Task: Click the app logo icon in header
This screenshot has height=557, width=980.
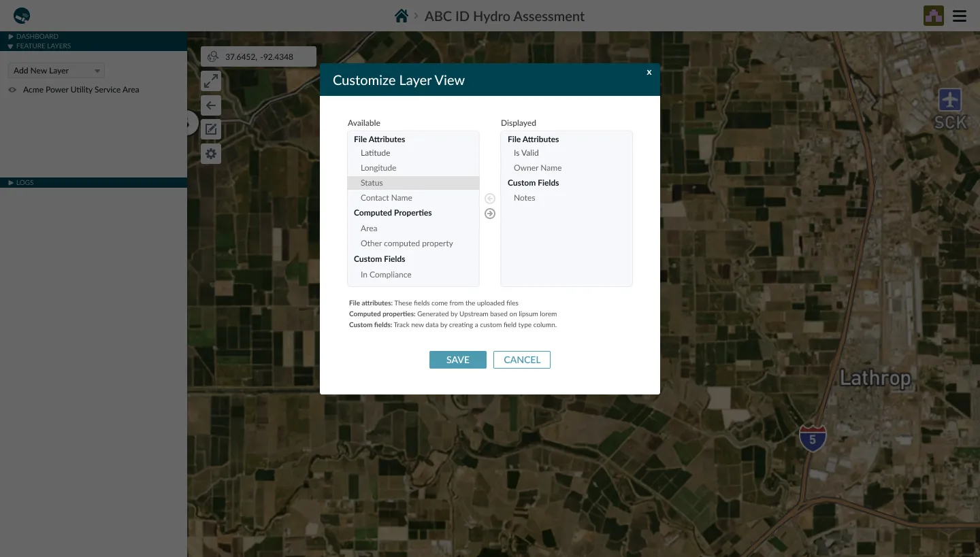Action: pos(22,16)
